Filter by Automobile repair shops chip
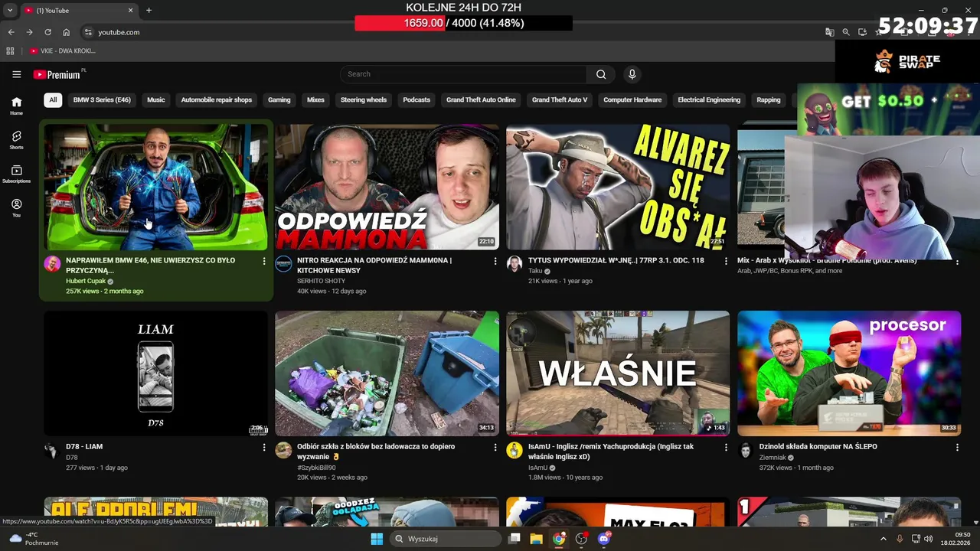980x551 pixels. pyautogui.click(x=216, y=99)
